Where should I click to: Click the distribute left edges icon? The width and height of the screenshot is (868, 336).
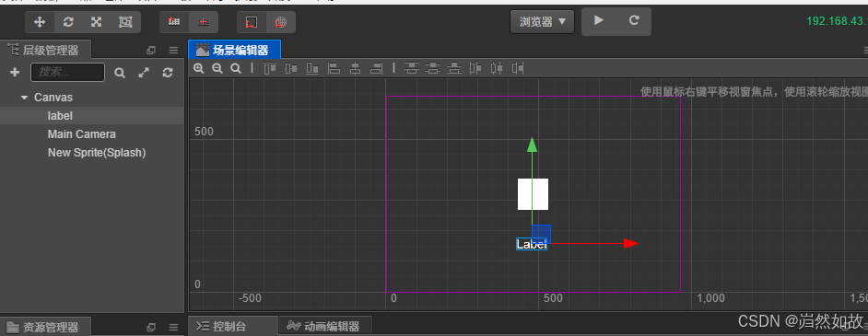click(475, 68)
